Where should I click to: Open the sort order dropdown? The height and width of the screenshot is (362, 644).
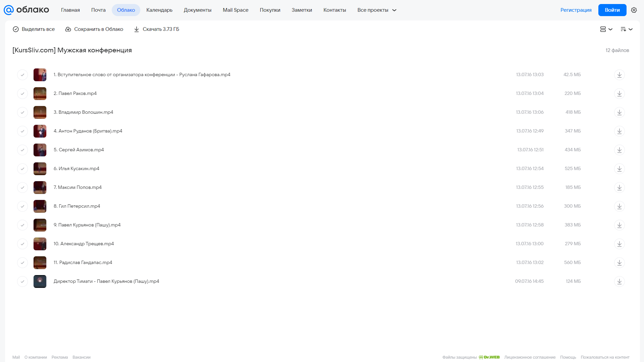pos(626,29)
